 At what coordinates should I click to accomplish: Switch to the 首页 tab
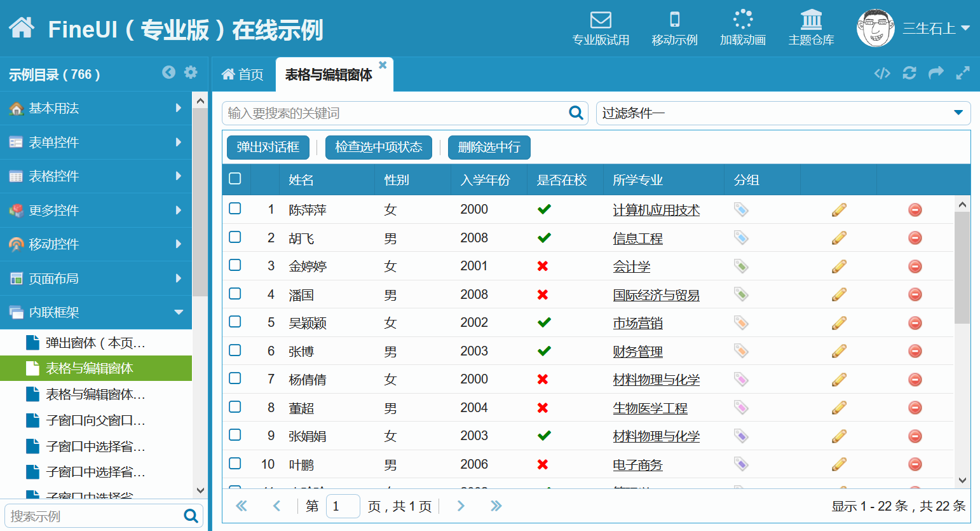coord(242,75)
